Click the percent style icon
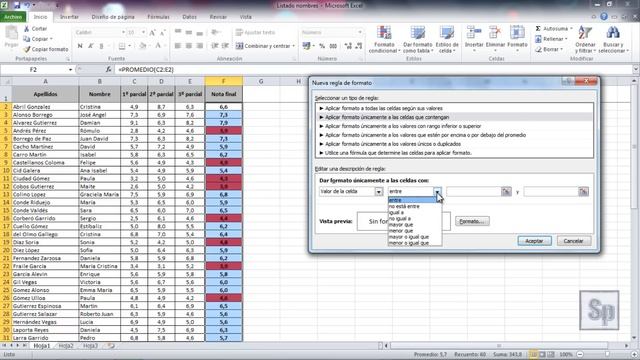Image resolution: width=640 pixels, height=360 pixels. tap(322, 46)
